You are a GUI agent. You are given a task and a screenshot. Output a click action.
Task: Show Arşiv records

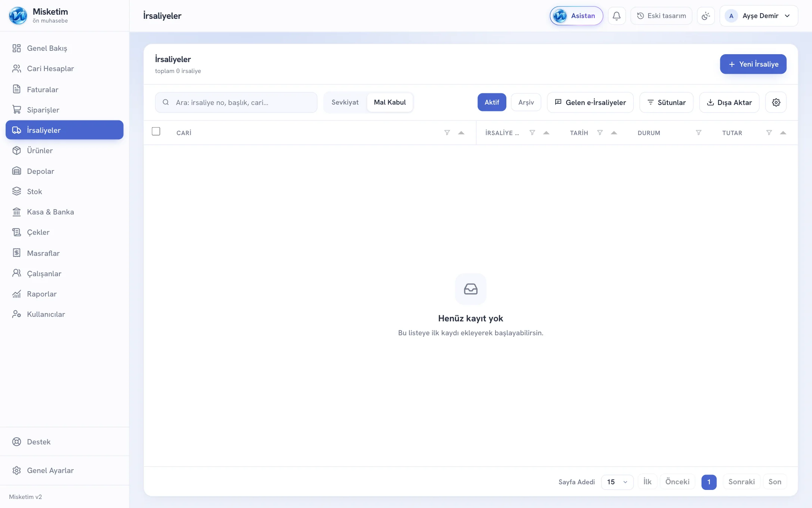[526, 102]
